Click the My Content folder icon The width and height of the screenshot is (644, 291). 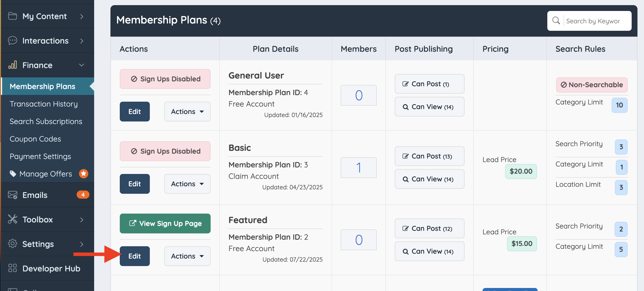point(13,16)
